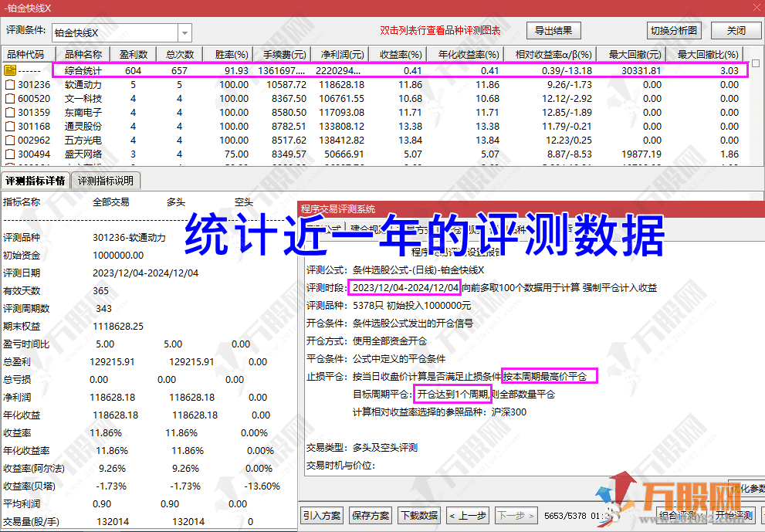
Task: Select the 文一科技 row name
Action: coord(83,99)
